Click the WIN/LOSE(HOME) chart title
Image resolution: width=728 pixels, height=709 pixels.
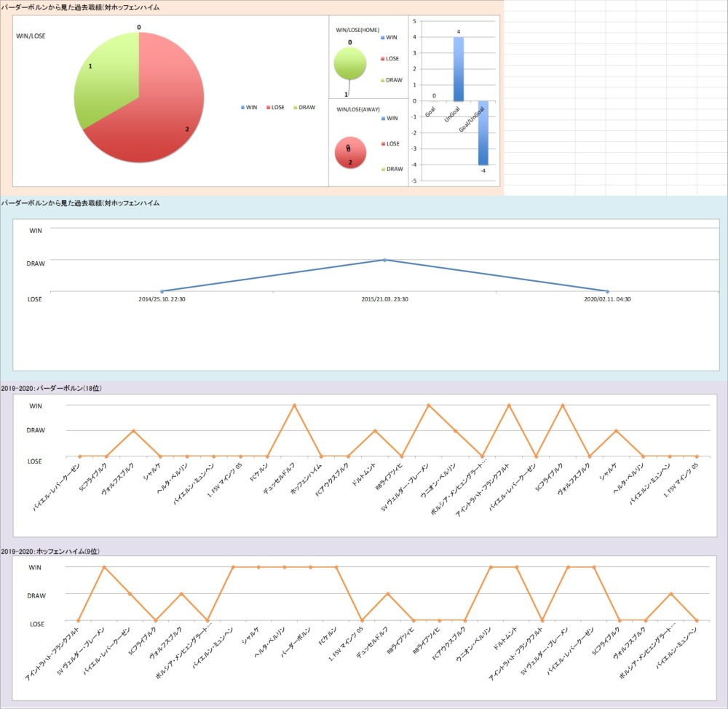point(357,30)
